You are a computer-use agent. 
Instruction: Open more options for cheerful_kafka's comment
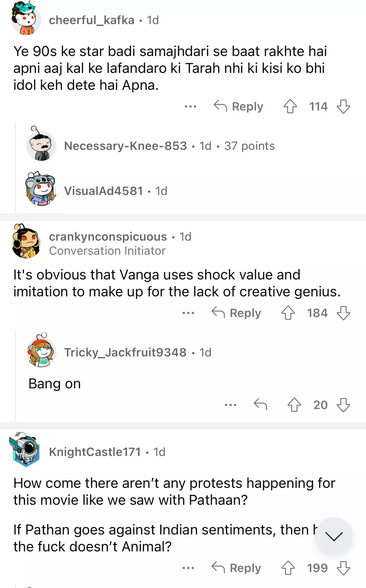click(190, 106)
